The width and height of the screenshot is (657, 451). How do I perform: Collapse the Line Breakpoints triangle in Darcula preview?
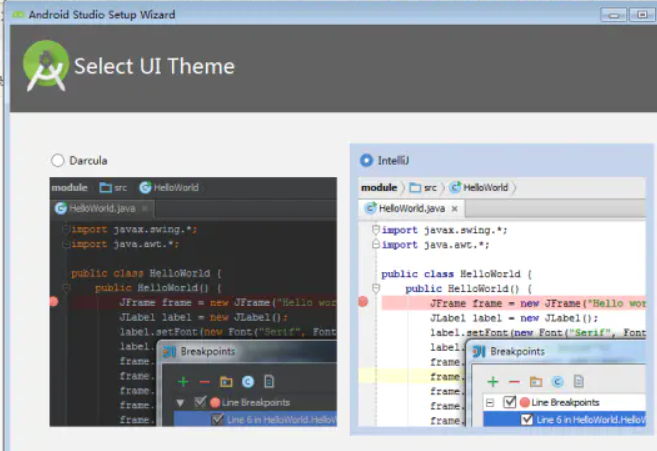(x=180, y=403)
